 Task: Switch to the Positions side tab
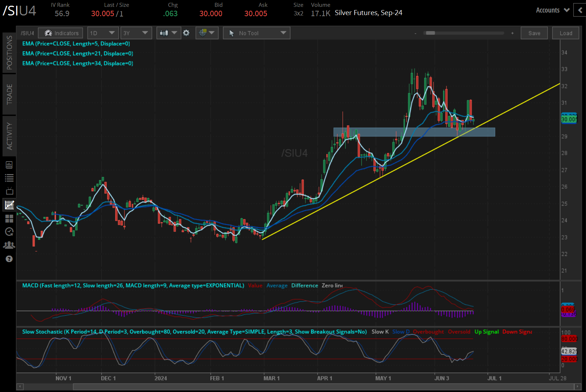pos(9,53)
